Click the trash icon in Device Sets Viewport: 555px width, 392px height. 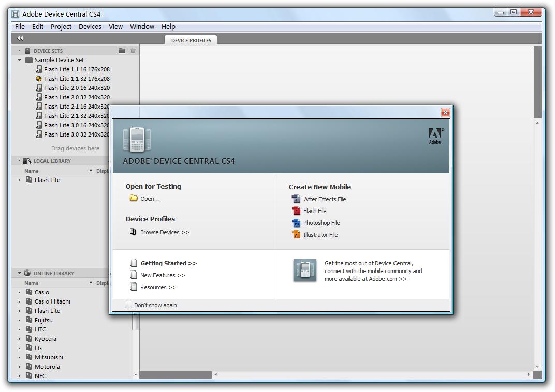coord(133,51)
